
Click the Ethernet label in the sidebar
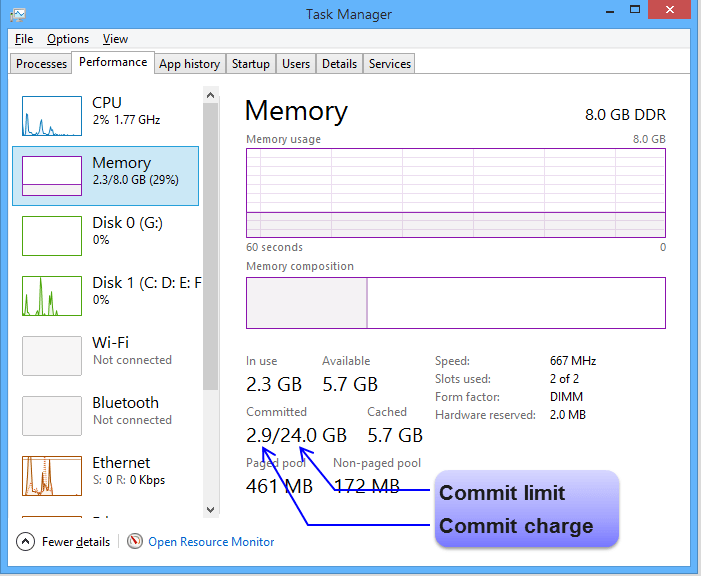point(121,462)
